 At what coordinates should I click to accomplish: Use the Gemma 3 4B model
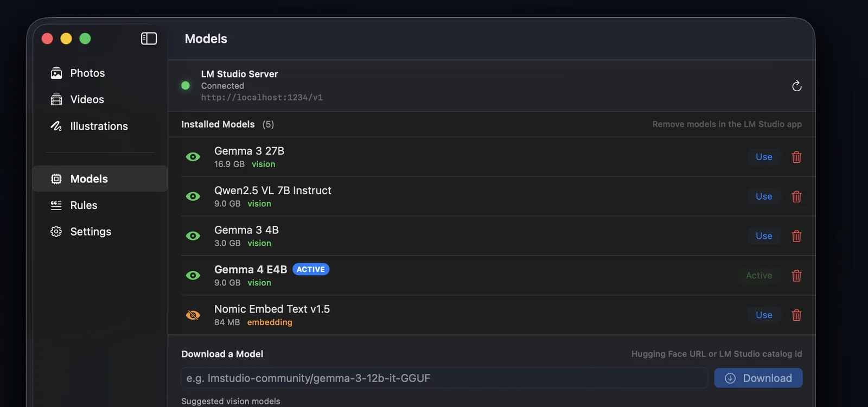(x=764, y=236)
